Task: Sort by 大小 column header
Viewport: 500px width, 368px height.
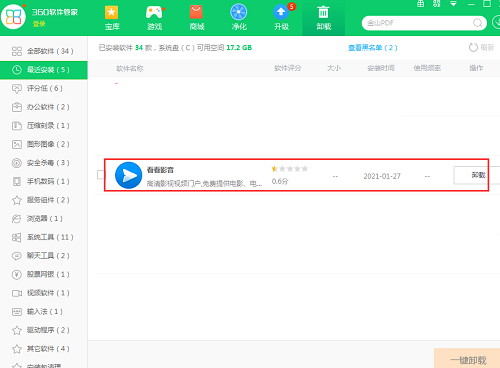Action: tap(334, 68)
